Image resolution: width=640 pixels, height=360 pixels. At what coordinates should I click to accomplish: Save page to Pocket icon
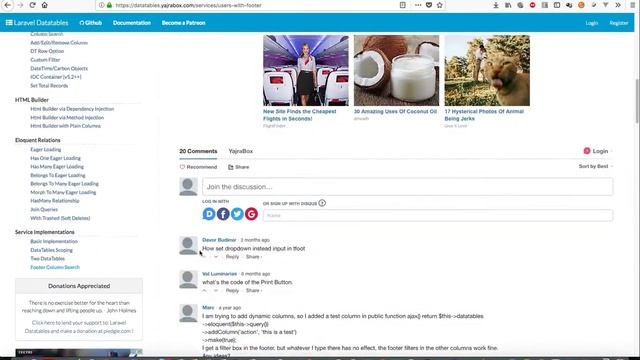point(429,5)
